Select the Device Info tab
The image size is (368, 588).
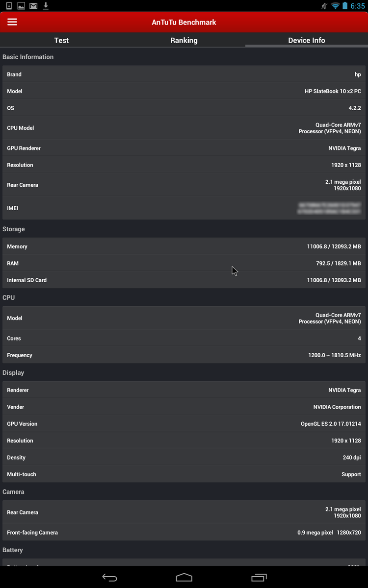pyautogui.click(x=307, y=40)
